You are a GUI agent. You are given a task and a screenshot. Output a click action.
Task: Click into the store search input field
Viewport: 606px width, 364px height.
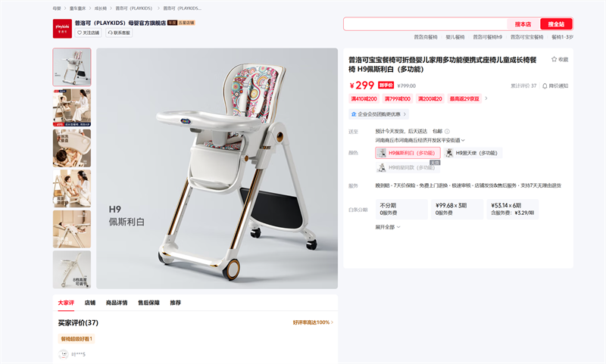[x=425, y=24]
